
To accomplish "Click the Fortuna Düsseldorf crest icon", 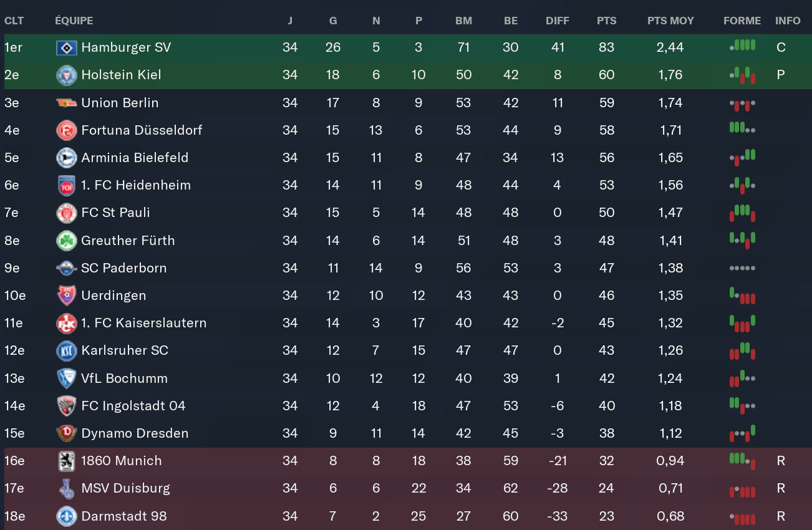I will point(66,130).
